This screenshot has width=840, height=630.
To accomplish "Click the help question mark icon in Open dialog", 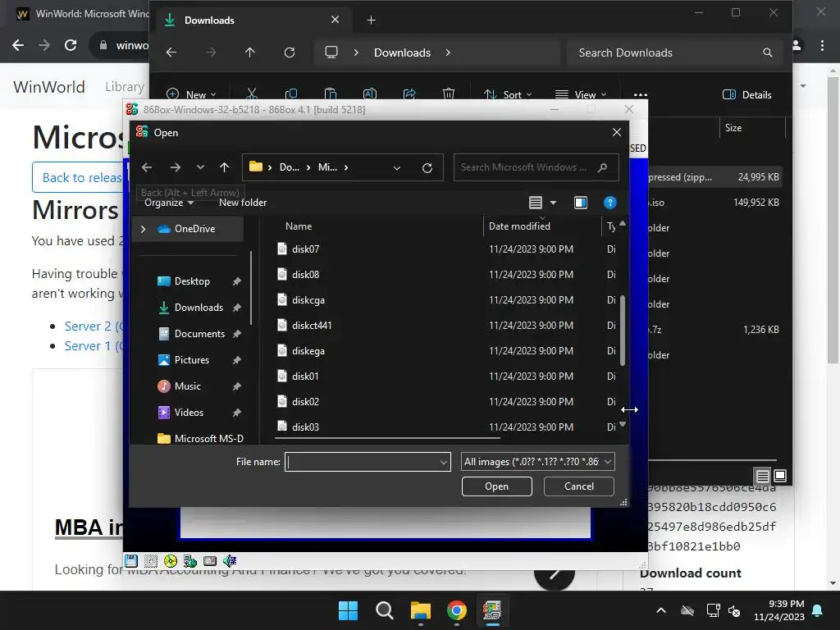I will 609,203.
